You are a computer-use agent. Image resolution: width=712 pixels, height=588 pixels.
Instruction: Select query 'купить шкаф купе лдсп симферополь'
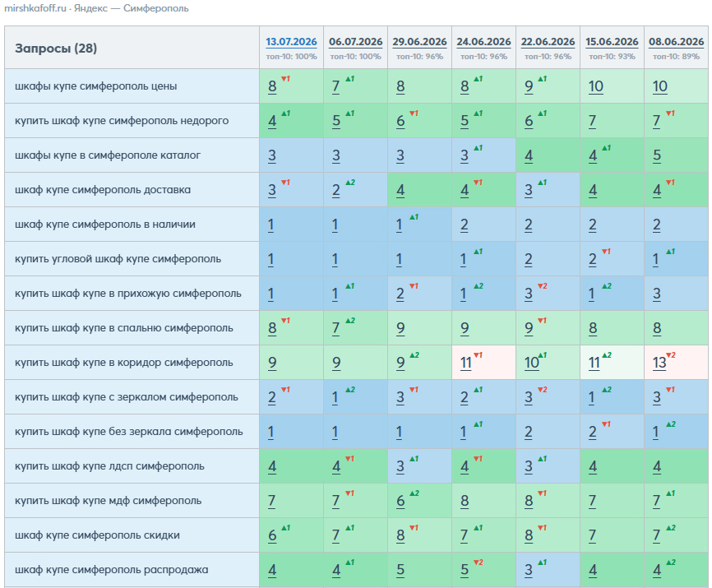click(x=109, y=466)
